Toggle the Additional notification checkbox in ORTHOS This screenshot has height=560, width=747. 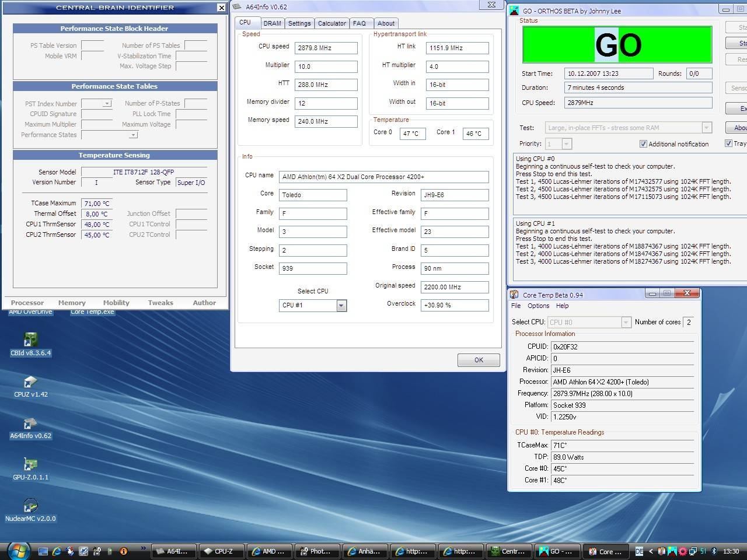643,143
